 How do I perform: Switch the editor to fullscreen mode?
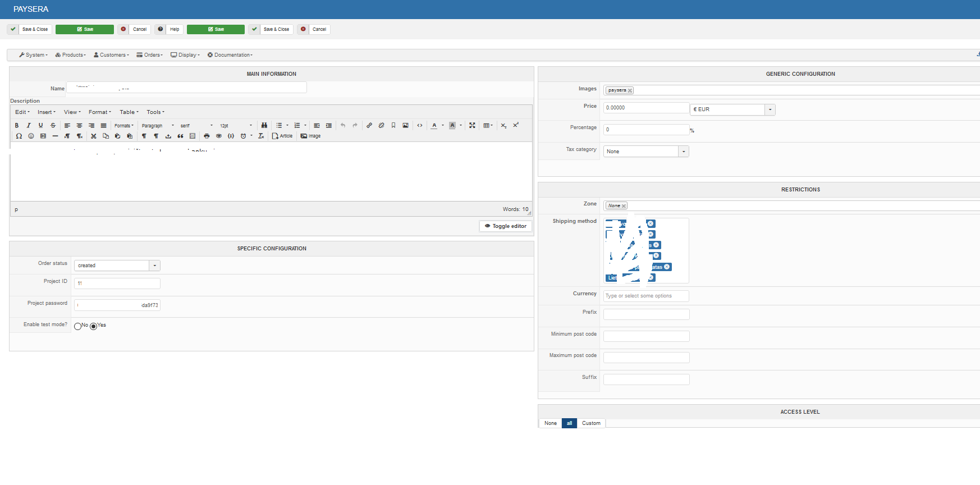(x=472, y=126)
